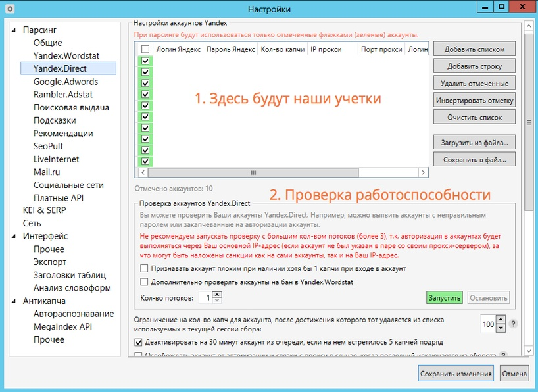The width and height of the screenshot is (538, 392).
Task: Click Добавить списком button
Action: [474, 49]
